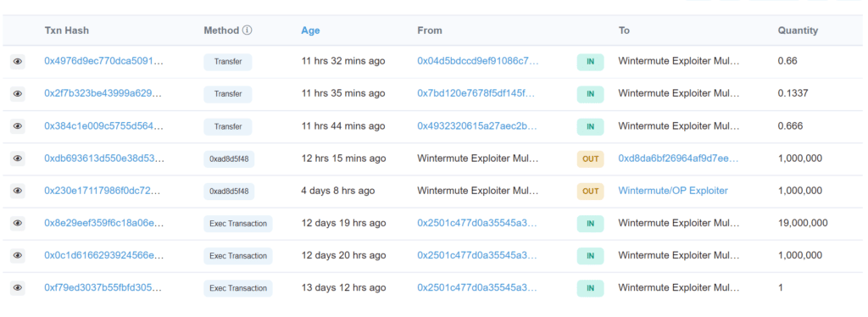Viewport: 868px width, 317px height.
Task: Click eye icon for 0x230e1711 transaction
Action: [x=18, y=191]
